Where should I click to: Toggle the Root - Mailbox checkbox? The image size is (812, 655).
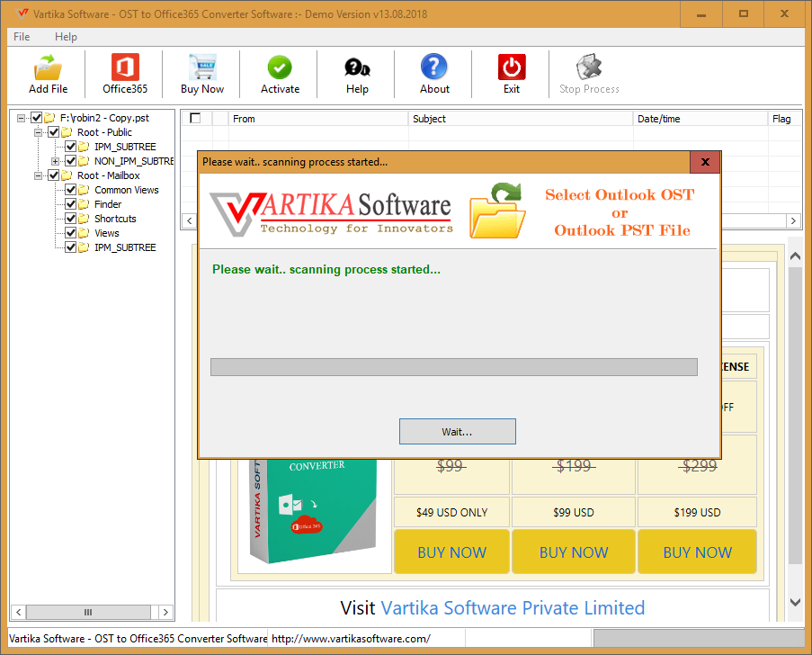point(53,175)
